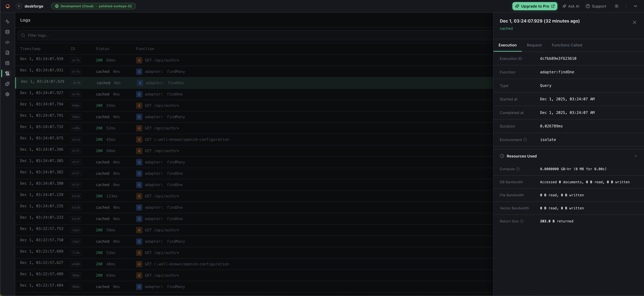Screen dimensions: 644x296
Task: Open the Functions code sidebar icon
Action: click(x=8, y=42)
